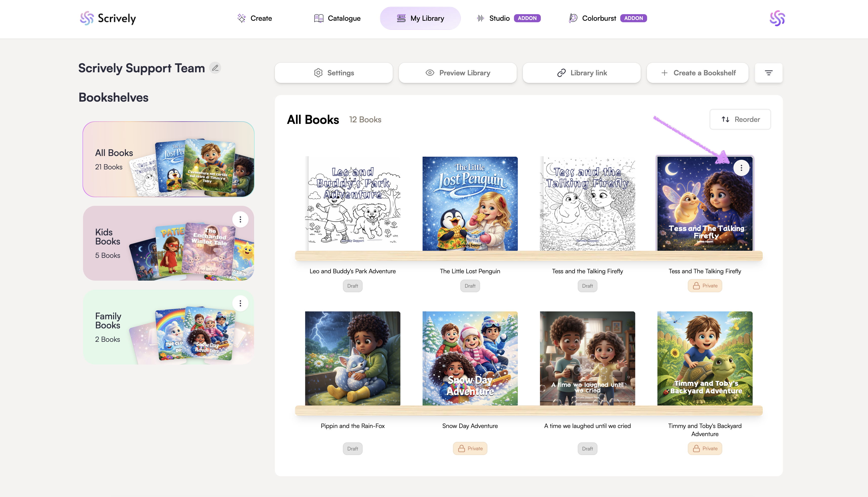
Task: Expand the Family Books bookshelf options menu
Action: click(x=240, y=303)
